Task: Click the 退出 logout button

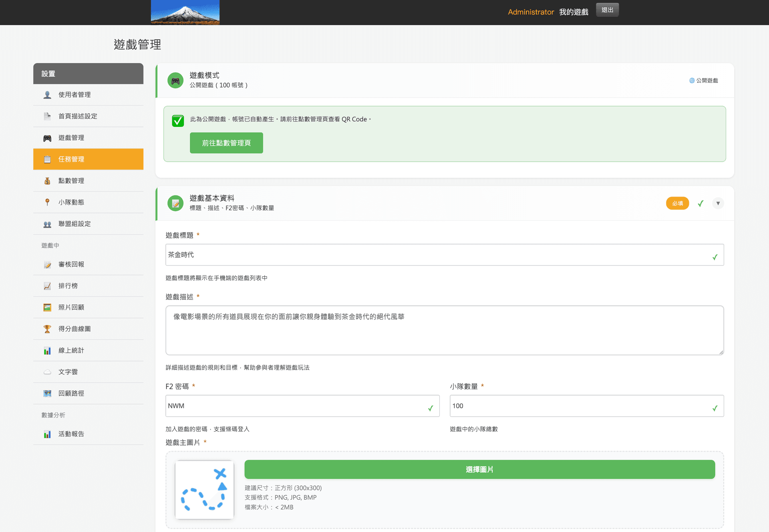Action: [607, 10]
